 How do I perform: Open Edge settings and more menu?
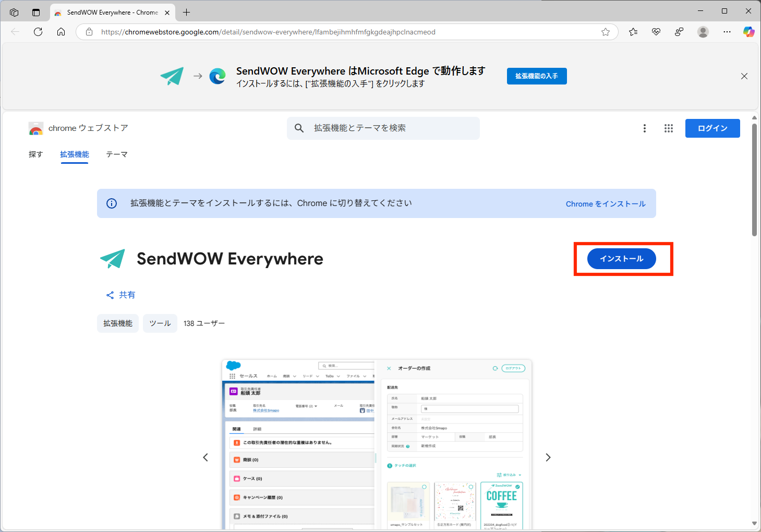coord(727,32)
